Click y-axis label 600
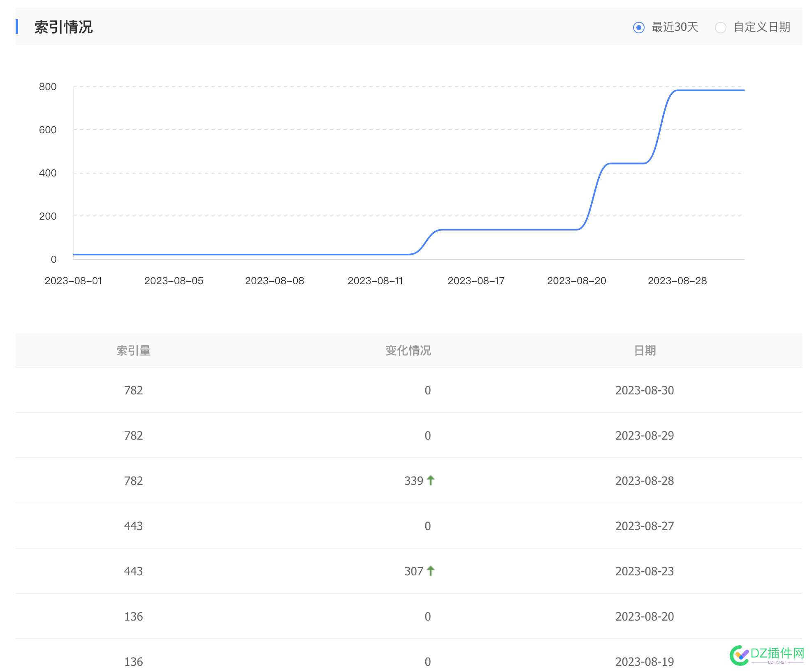 coord(48,130)
